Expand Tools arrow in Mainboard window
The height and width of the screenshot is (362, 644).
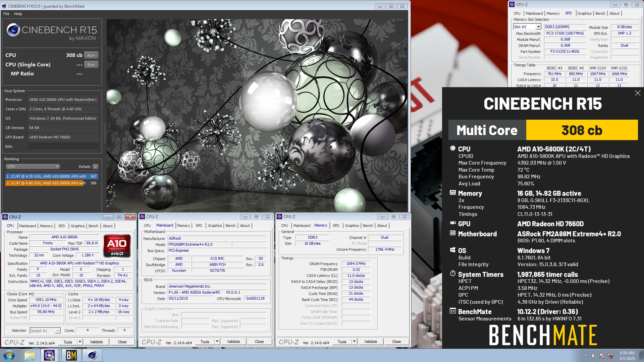217,342
